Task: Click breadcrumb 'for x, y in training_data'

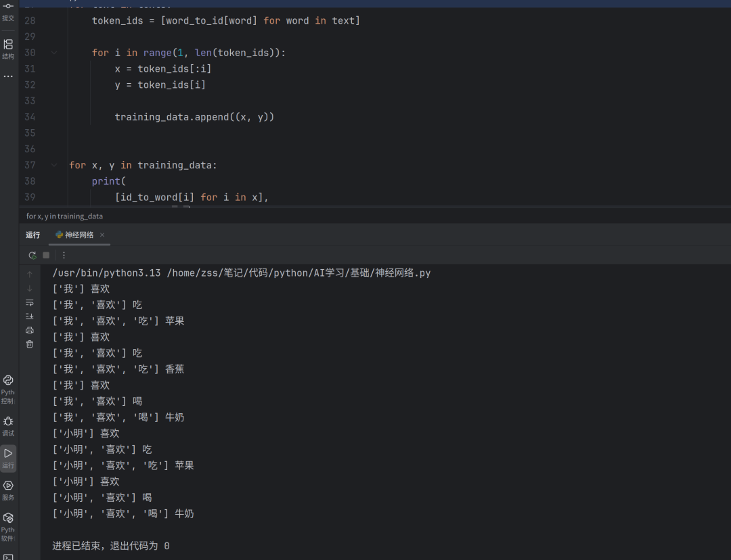Action: point(64,216)
